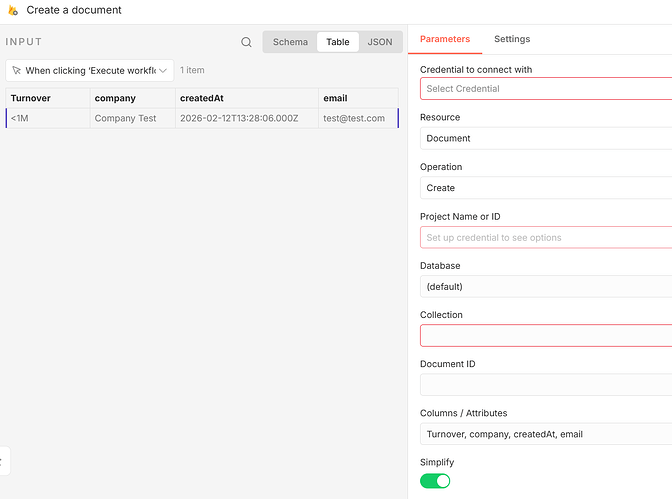Open the Project Name or ID field

[x=546, y=237]
